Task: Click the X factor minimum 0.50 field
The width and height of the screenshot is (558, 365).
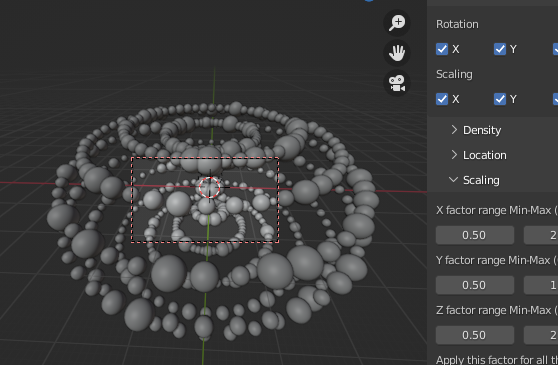Action: 475,235
